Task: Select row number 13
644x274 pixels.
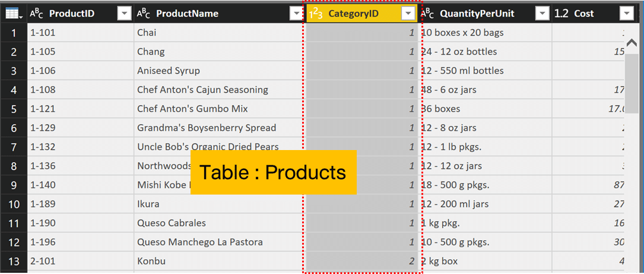Action: coord(14,261)
